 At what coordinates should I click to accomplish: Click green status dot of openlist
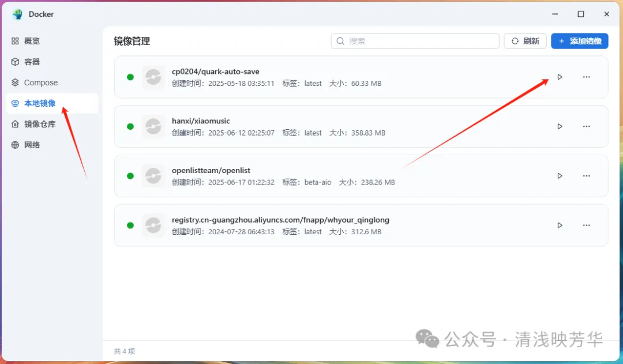coord(130,175)
